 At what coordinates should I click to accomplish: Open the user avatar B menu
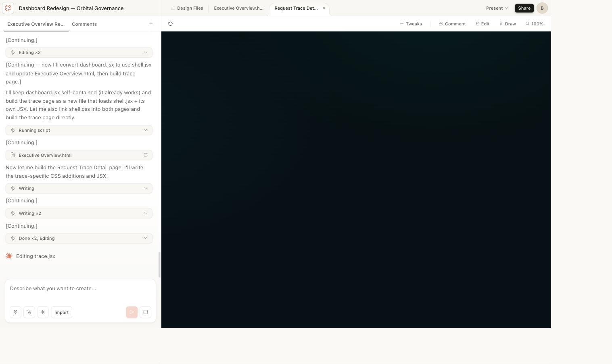pyautogui.click(x=542, y=8)
